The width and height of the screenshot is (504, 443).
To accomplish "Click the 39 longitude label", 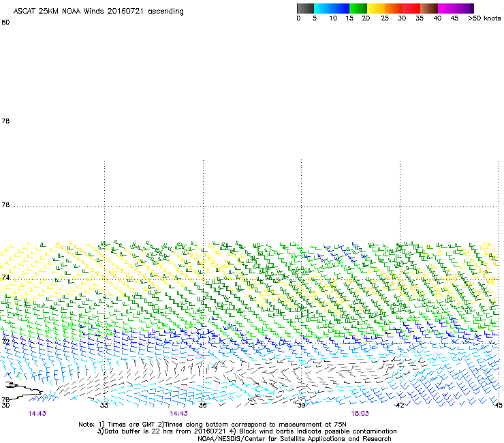I will click(301, 406).
